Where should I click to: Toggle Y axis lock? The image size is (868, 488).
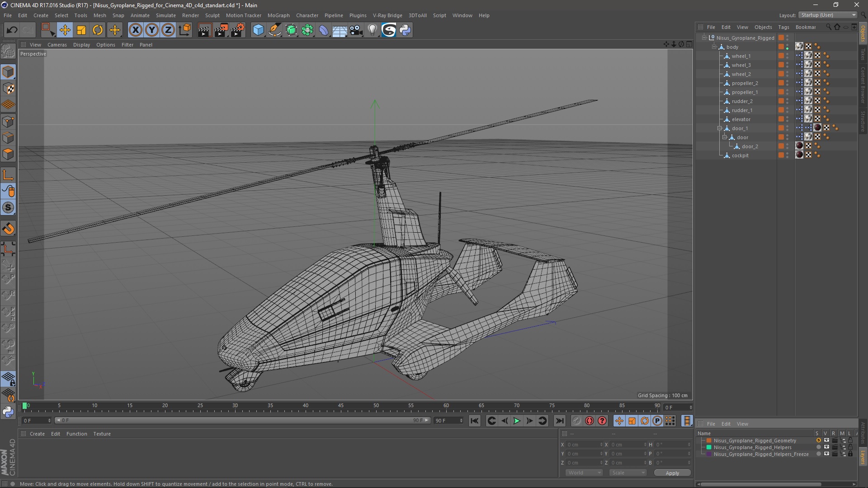(x=152, y=30)
